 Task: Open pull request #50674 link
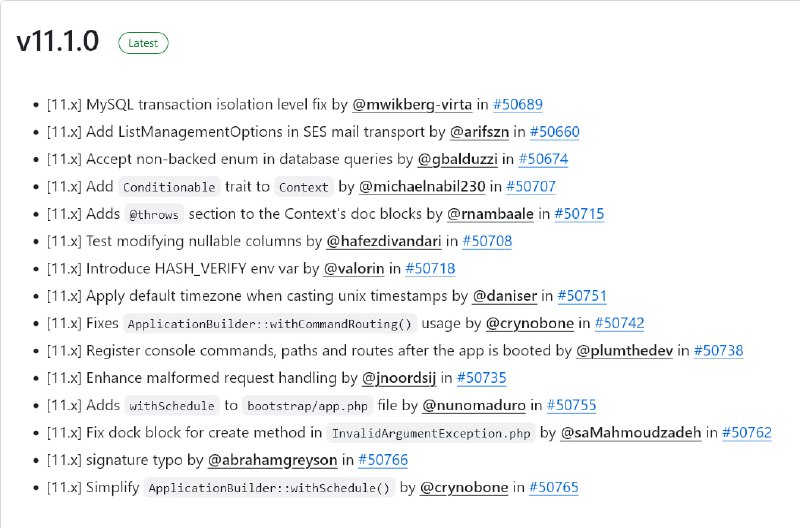coord(543,159)
